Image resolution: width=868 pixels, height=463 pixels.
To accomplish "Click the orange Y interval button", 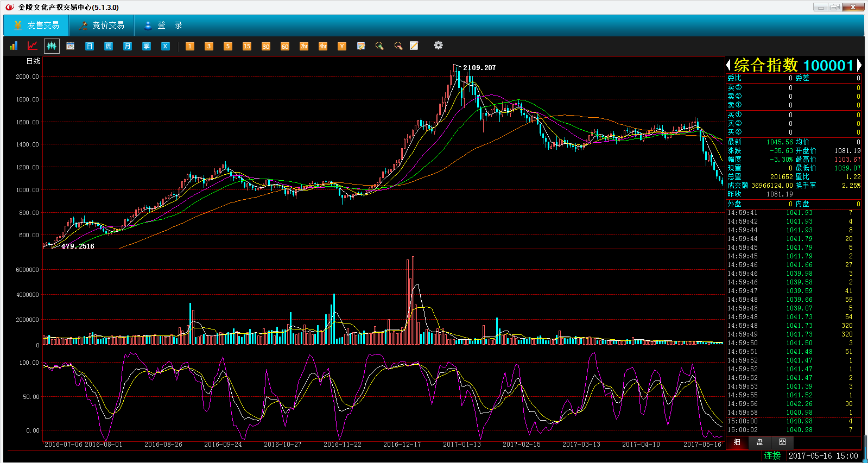I will 342,46.
